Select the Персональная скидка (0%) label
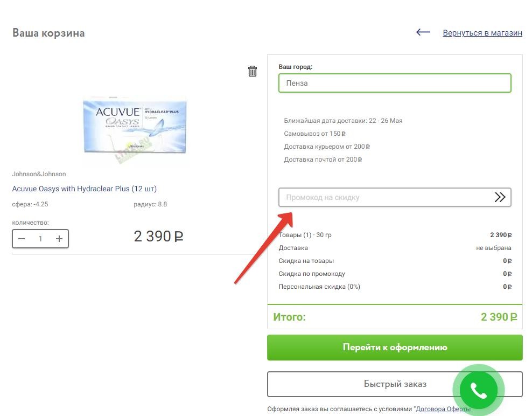 point(319,287)
